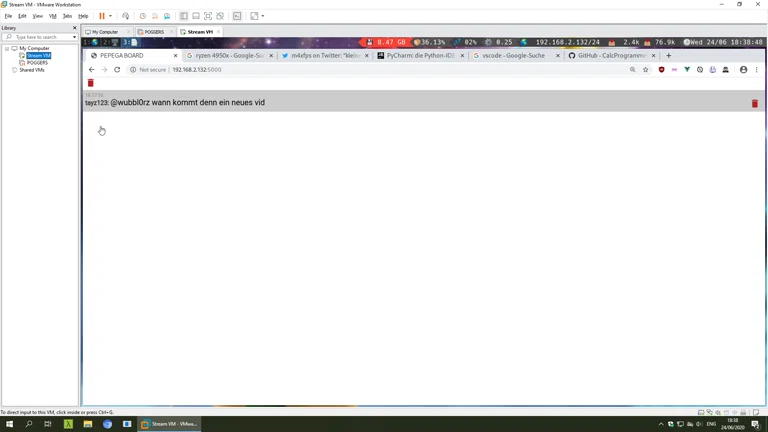Open the dropdown arrow beside the pause button

point(110,16)
